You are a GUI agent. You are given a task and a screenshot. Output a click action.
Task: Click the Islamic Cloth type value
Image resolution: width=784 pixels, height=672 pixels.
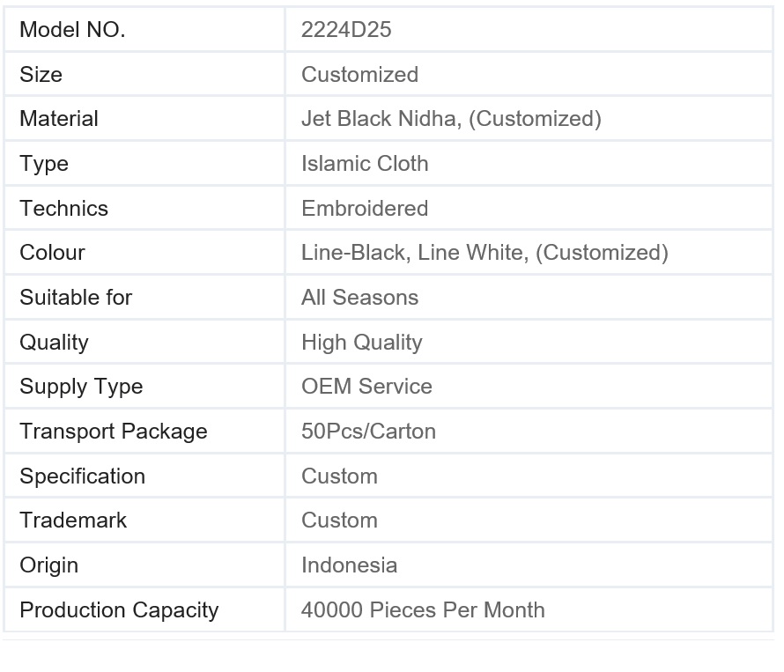[x=365, y=164]
